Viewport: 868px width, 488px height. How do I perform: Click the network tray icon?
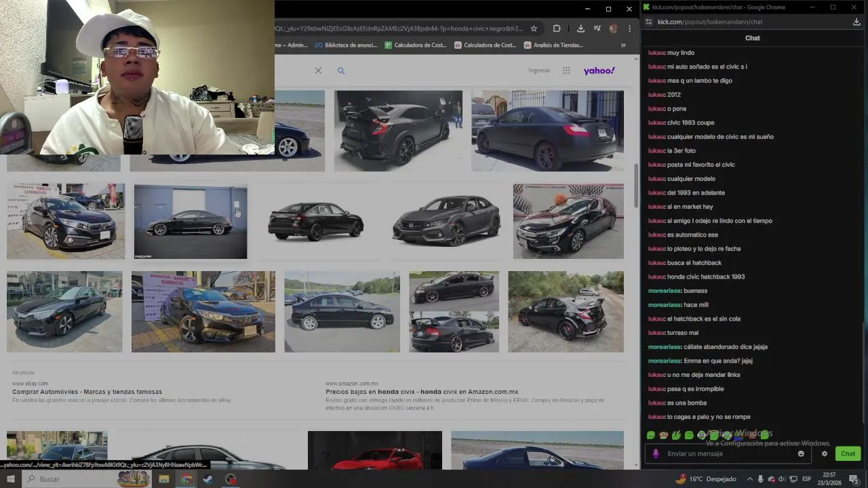click(793, 479)
